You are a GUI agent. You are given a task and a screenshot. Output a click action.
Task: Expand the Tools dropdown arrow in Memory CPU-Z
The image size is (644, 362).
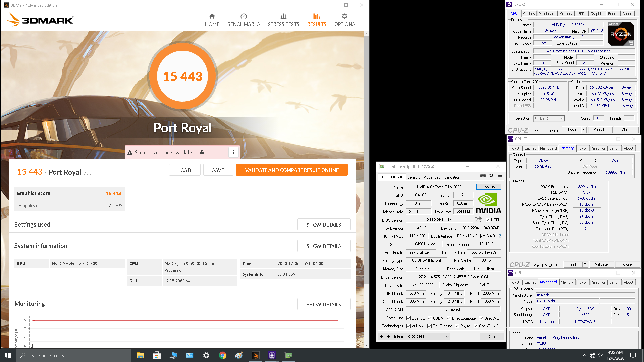585,264
